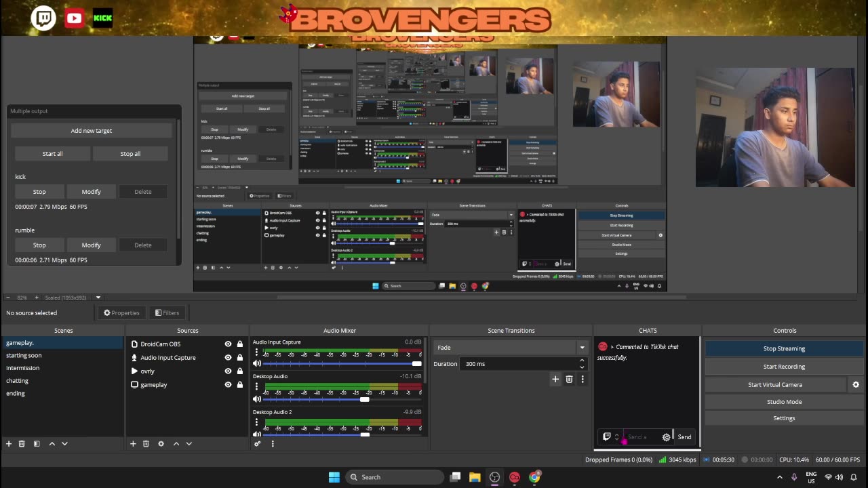Move source up in Sources toolbar
Image resolution: width=868 pixels, height=488 pixels.
click(176, 443)
